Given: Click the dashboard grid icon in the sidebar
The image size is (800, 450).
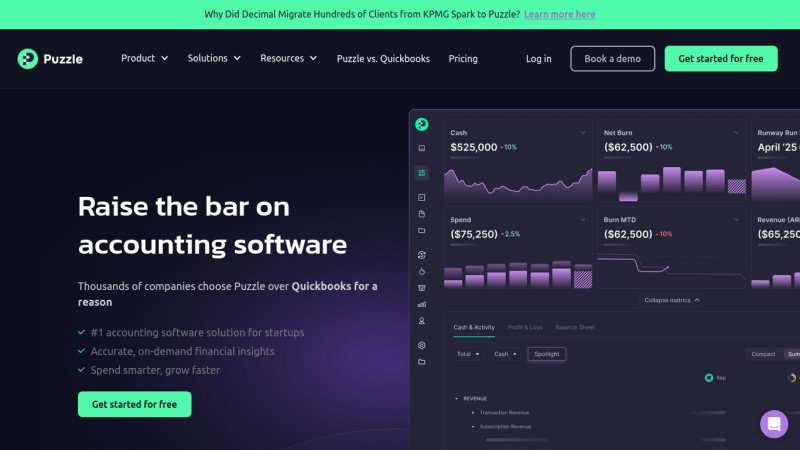Looking at the screenshot, I should (x=422, y=173).
